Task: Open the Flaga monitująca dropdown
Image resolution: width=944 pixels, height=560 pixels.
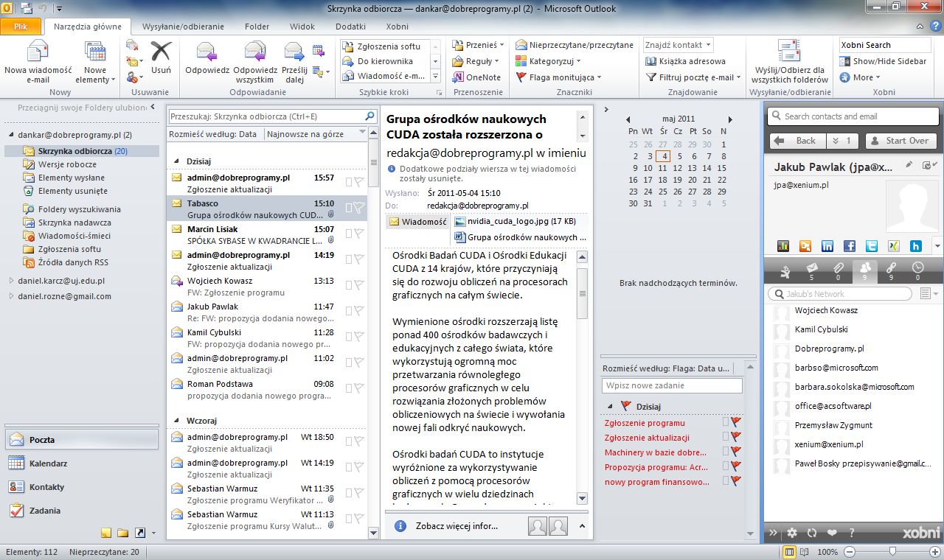Action: pos(558,77)
